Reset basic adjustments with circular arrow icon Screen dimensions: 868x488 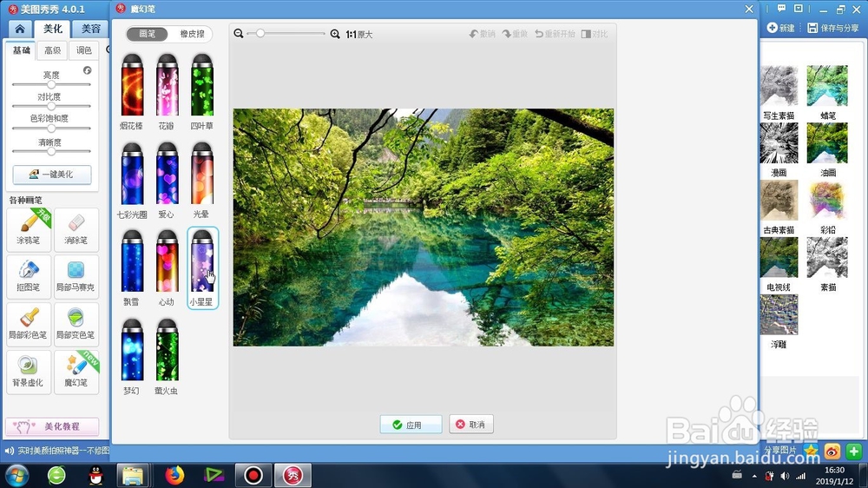(x=88, y=70)
